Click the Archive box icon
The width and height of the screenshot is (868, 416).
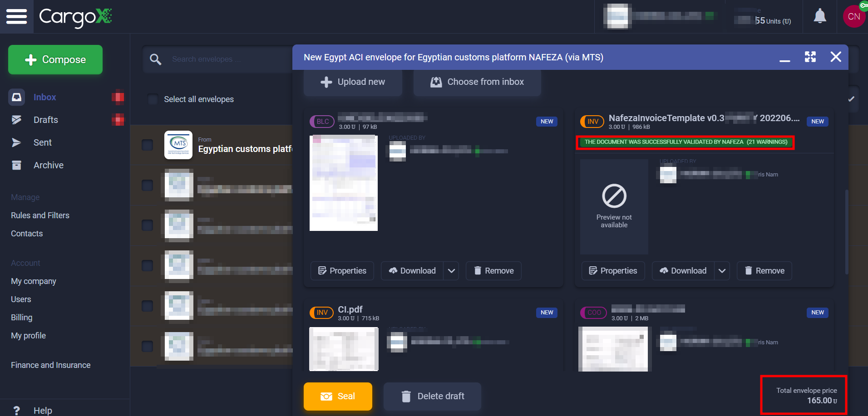point(17,165)
